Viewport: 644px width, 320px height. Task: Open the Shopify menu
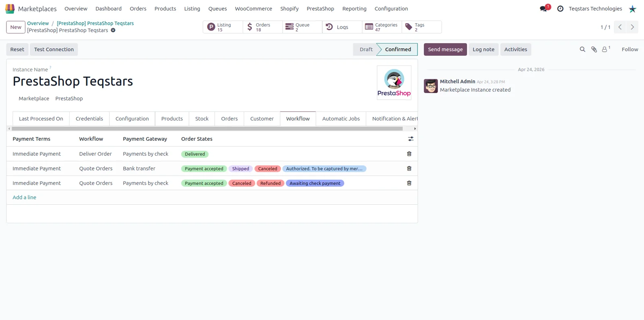(x=289, y=8)
